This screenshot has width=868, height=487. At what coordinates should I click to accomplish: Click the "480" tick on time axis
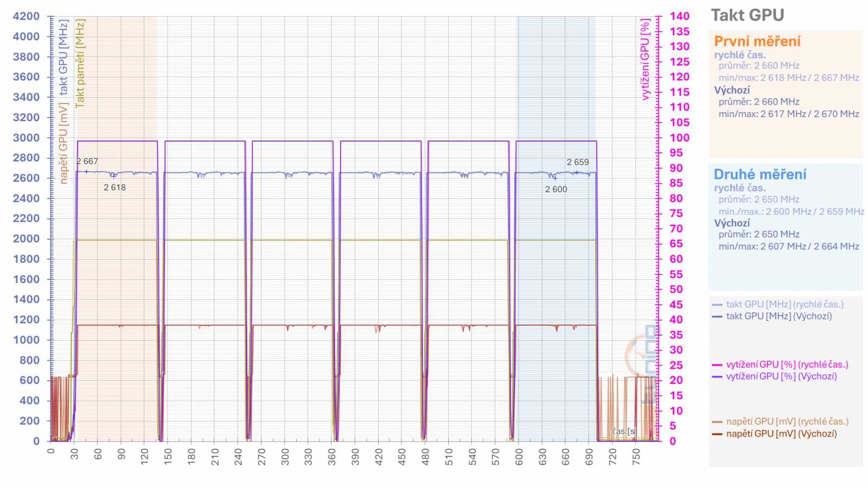point(425,457)
